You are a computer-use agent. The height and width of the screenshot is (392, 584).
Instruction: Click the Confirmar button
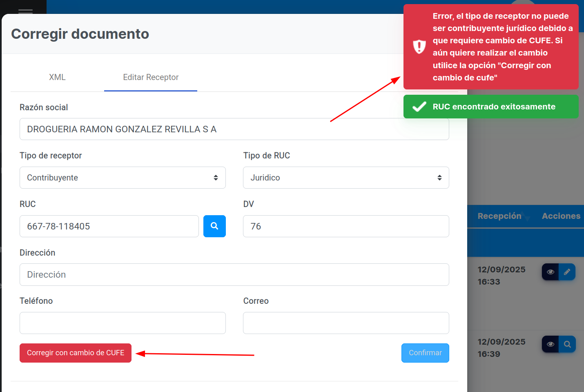(425, 353)
